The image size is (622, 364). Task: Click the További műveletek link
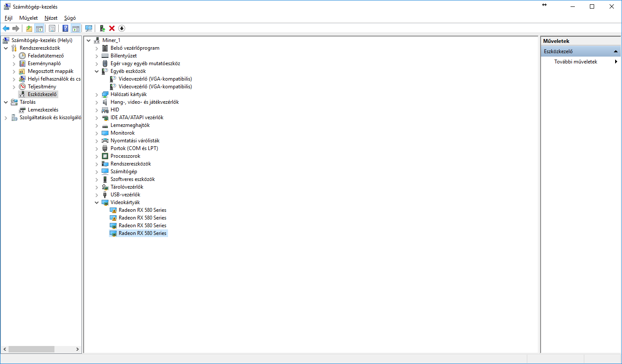click(576, 62)
